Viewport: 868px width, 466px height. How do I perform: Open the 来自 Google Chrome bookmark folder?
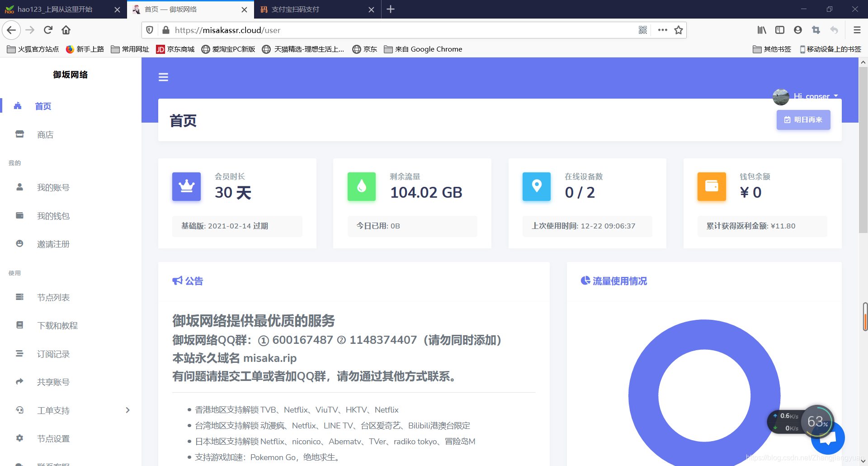click(x=423, y=49)
